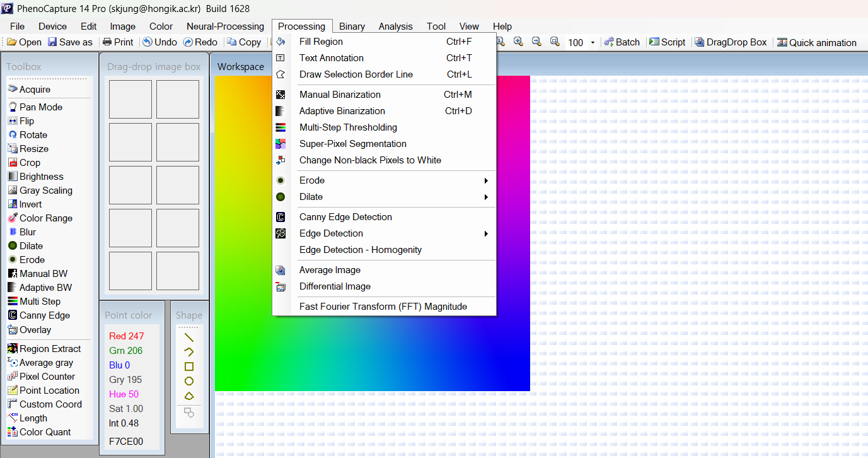
Task: Select Fast Fourier Transform (FFT) Magnitude
Action: 385,307
